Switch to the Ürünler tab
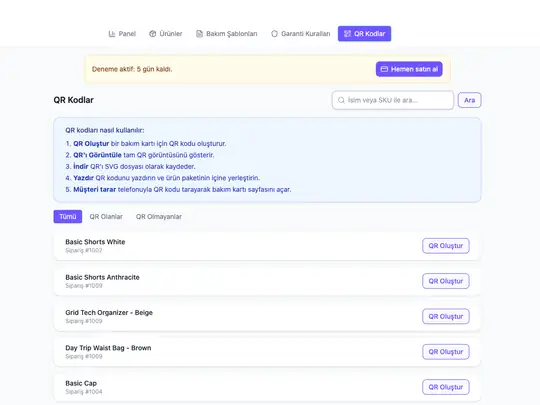540x405 pixels. pos(166,34)
